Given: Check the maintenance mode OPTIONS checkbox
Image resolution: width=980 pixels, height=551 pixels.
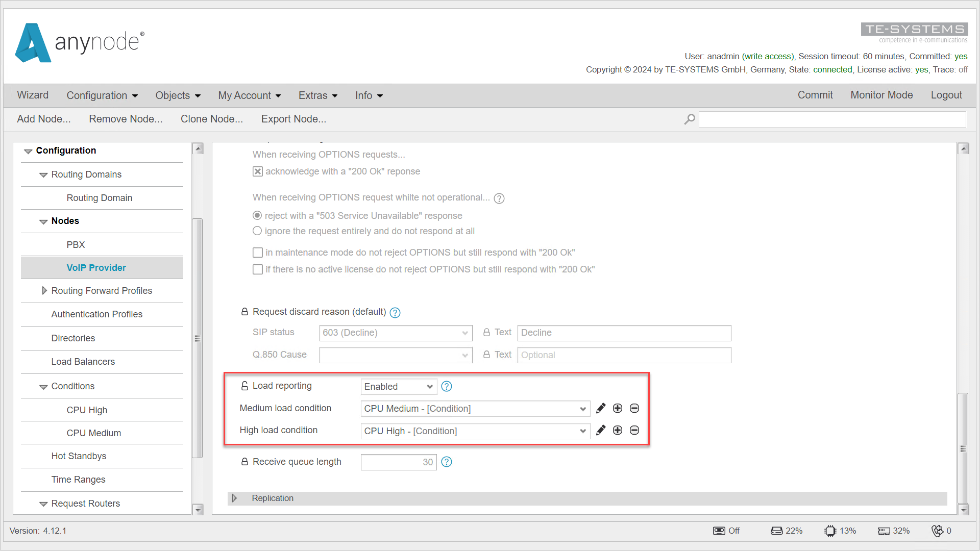Looking at the screenshot, I should 258,253.
